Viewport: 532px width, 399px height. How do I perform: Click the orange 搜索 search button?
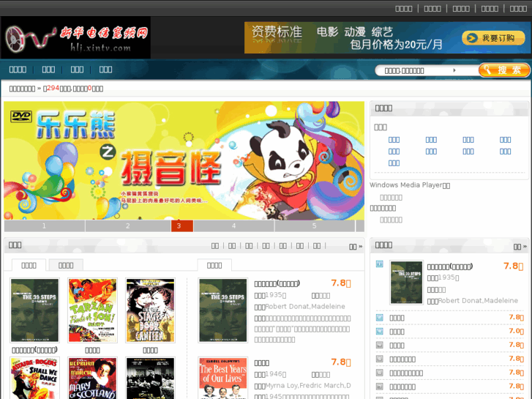click(x=504, y=70)
